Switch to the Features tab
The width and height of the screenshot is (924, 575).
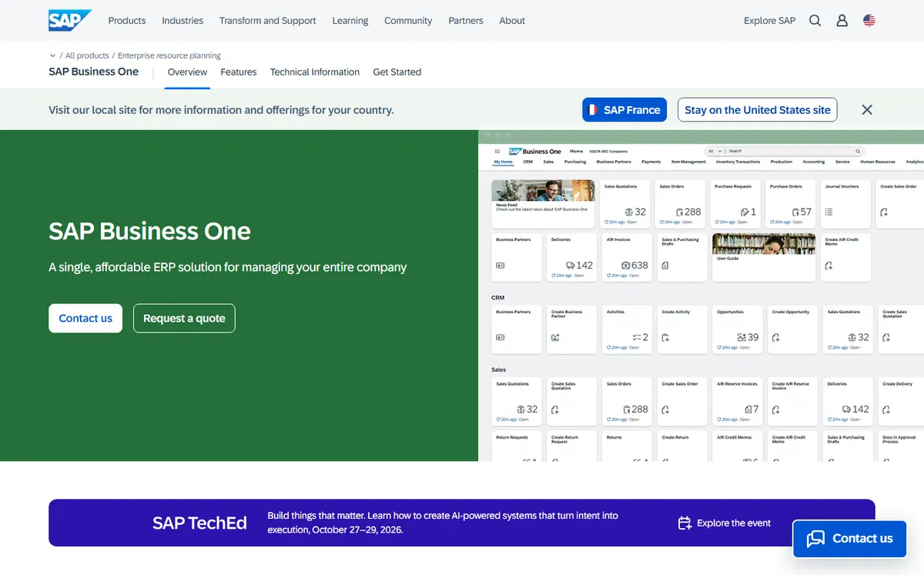point(239,72)
